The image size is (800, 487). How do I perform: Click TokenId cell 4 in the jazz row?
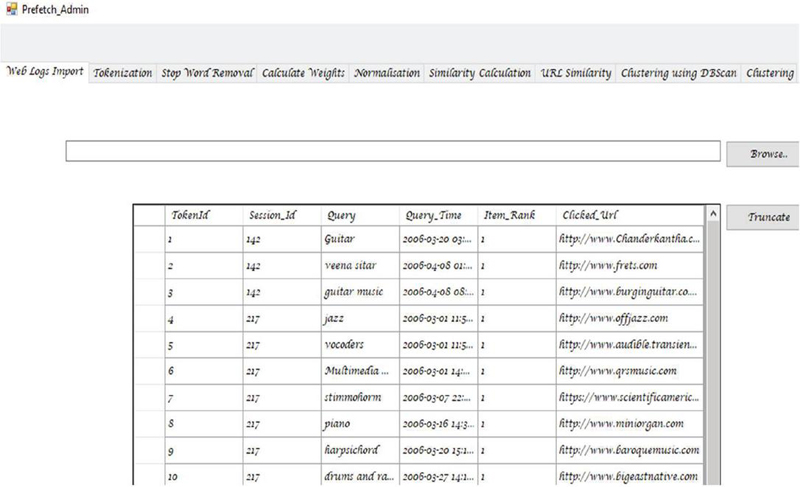coord(204,318)
